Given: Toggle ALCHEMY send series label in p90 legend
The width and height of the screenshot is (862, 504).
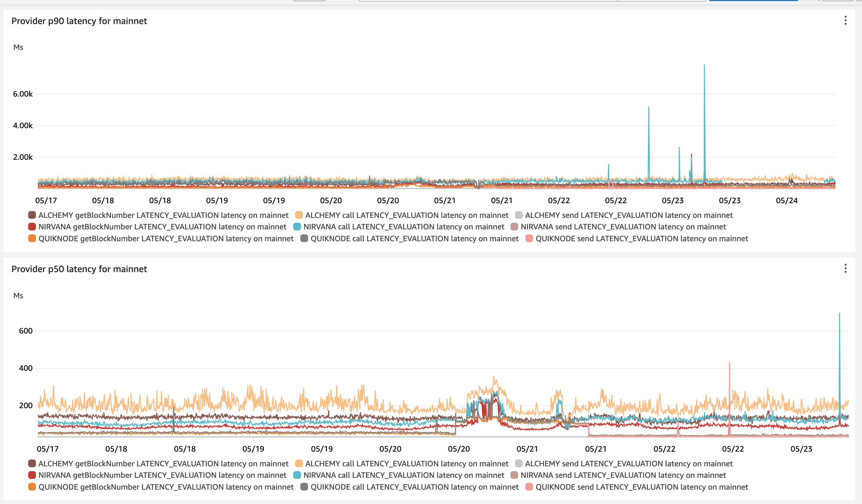Looking at the screenshot, I should (x=629, y=215).
